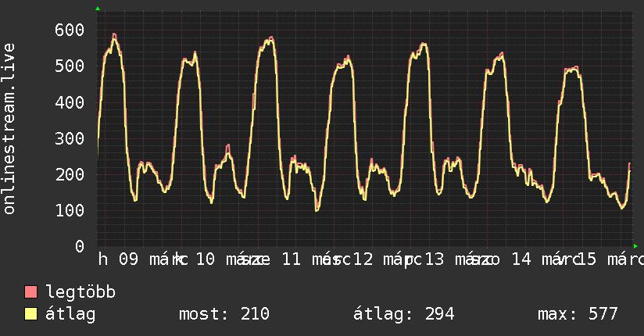Click the x-axis date label 11

(x=292, y=259)
